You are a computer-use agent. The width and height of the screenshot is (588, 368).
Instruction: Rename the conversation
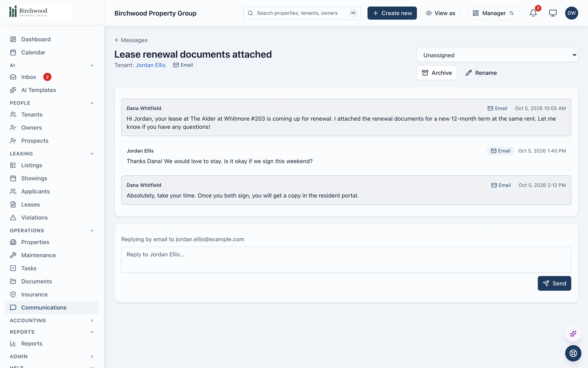coord(481,73)
